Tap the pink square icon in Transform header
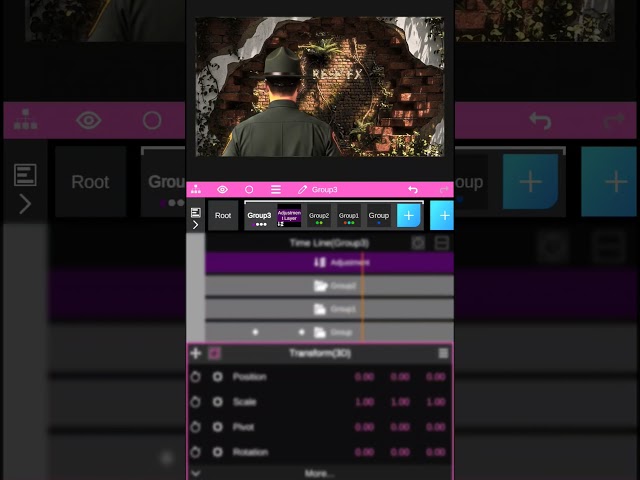 [214, 353]
